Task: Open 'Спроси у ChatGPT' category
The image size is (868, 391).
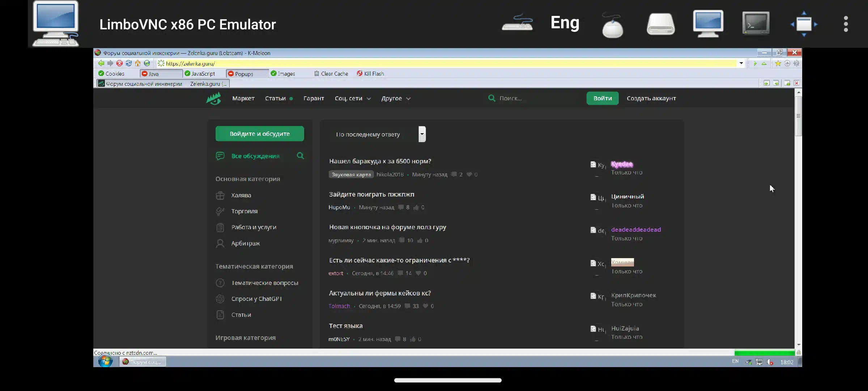Action: click(x=256, y=299)
